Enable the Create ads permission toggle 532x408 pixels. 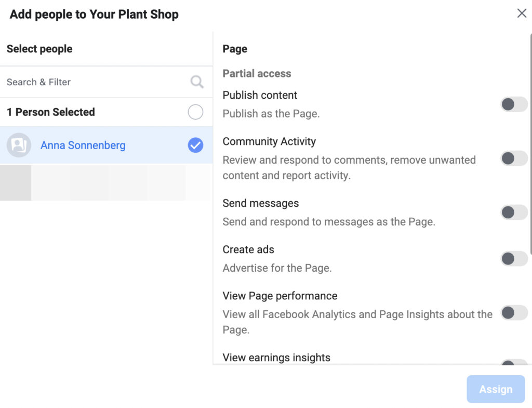513,258
